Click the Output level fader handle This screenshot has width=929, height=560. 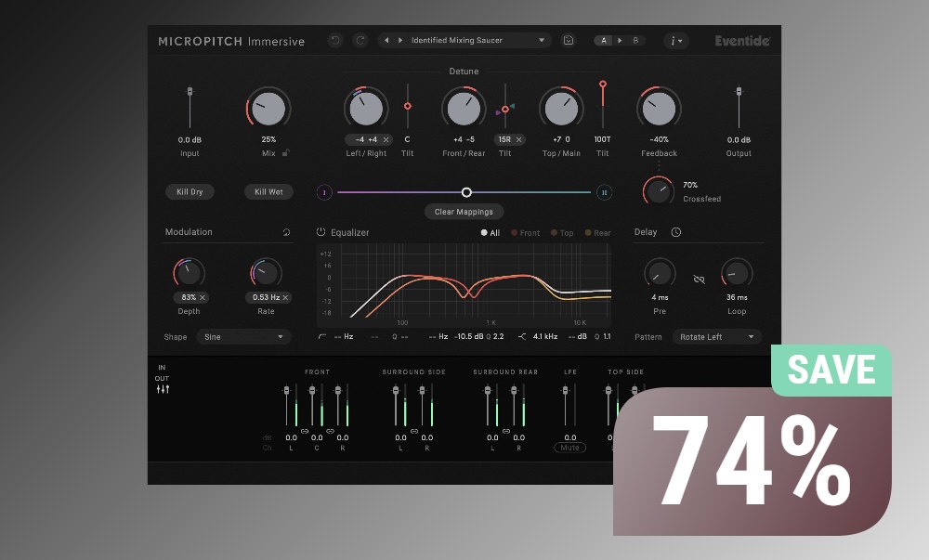click(739, 91)
